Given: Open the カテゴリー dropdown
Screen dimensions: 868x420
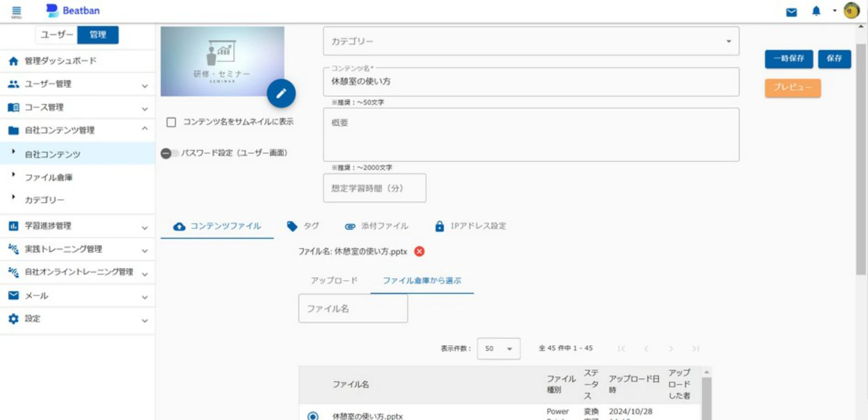Looking at the screenshot, I should tap(531, 41).
